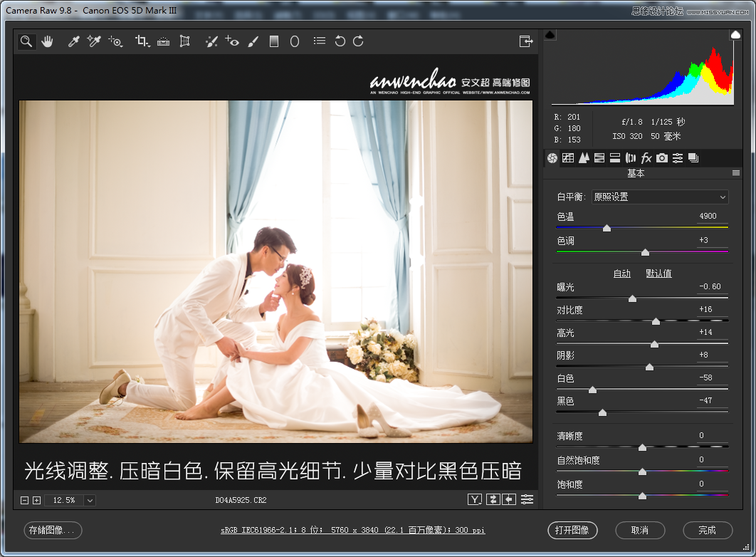
Task: Select the Graduated Filter tool
Action: click(x=274, y=41)
